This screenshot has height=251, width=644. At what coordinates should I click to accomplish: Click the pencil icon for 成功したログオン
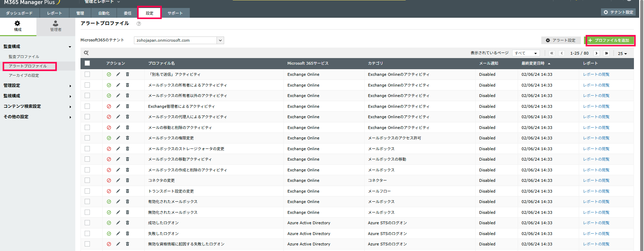tap(118, 223)
